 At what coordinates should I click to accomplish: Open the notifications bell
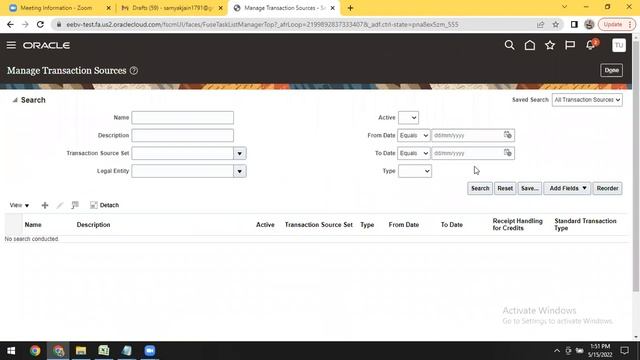point(590,45)
